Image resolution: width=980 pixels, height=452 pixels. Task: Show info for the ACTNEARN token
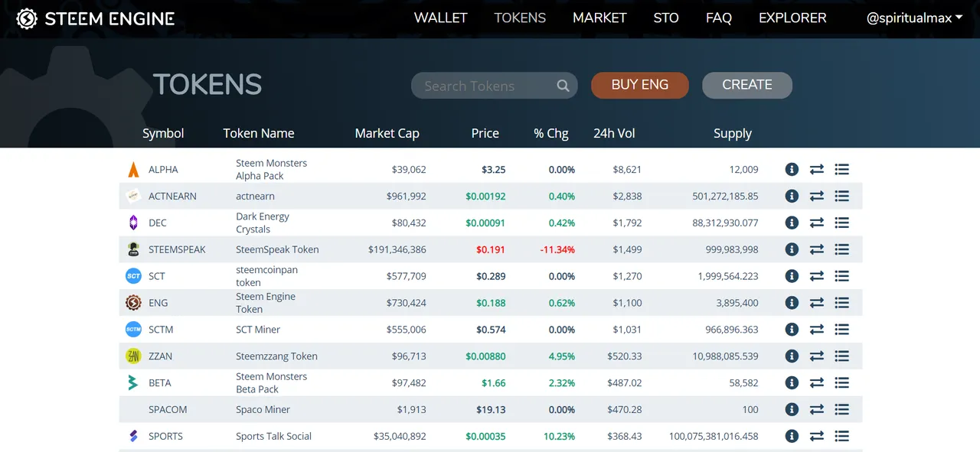tap(792, 197)
